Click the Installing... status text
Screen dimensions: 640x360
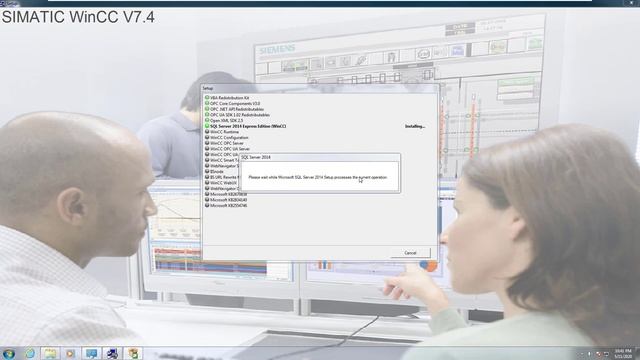[x=415, y=127]
